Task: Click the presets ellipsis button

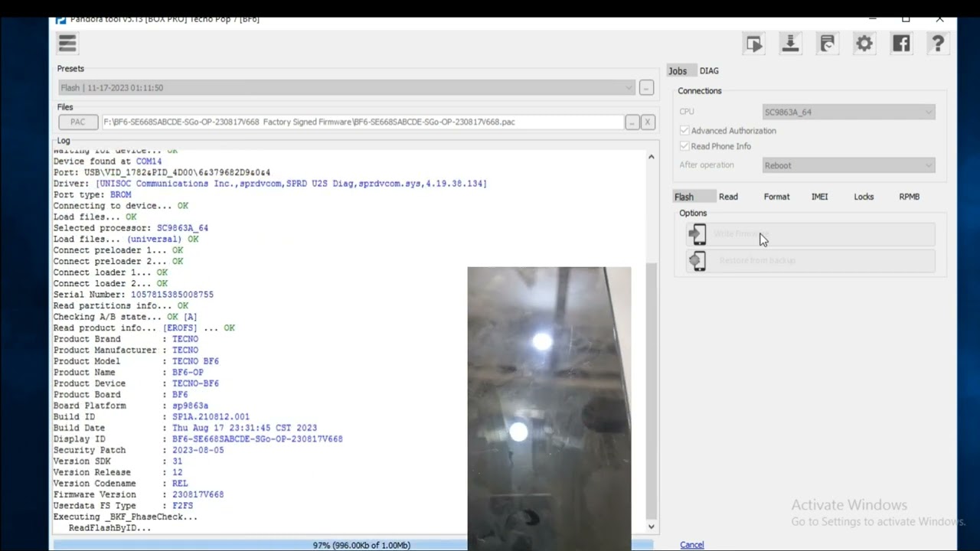Action: click(646, 88)
